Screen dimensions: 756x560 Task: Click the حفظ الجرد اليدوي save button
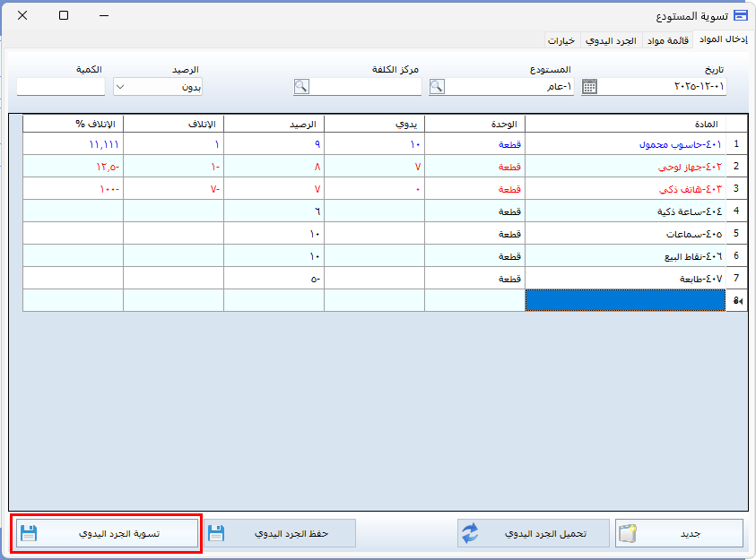[x=280, y=534]
